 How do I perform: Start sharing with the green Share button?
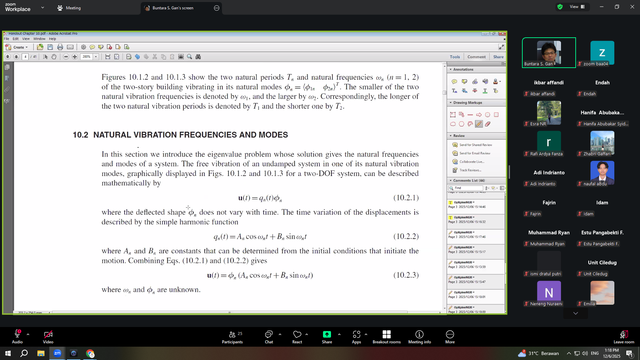[327, 337]
